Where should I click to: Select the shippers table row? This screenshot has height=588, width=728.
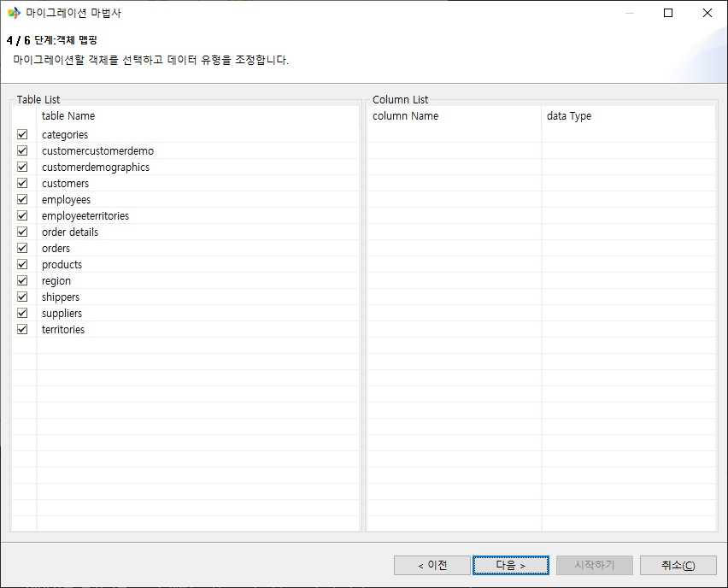point(61,297)
